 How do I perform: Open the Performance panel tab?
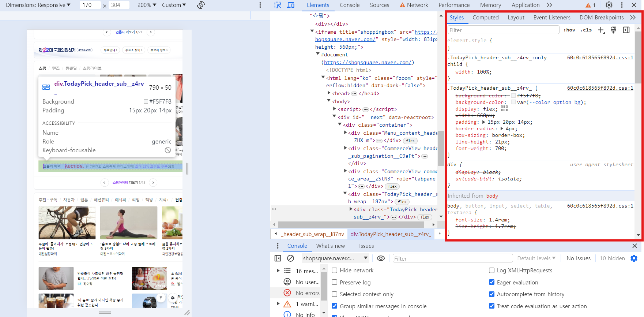pos(454,5)
